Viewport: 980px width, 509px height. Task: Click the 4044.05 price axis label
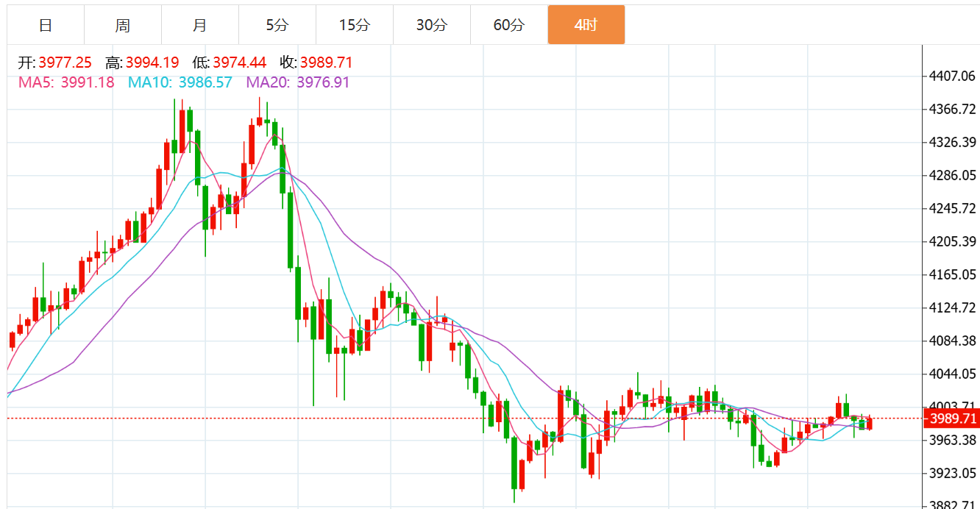coord(951,374)
